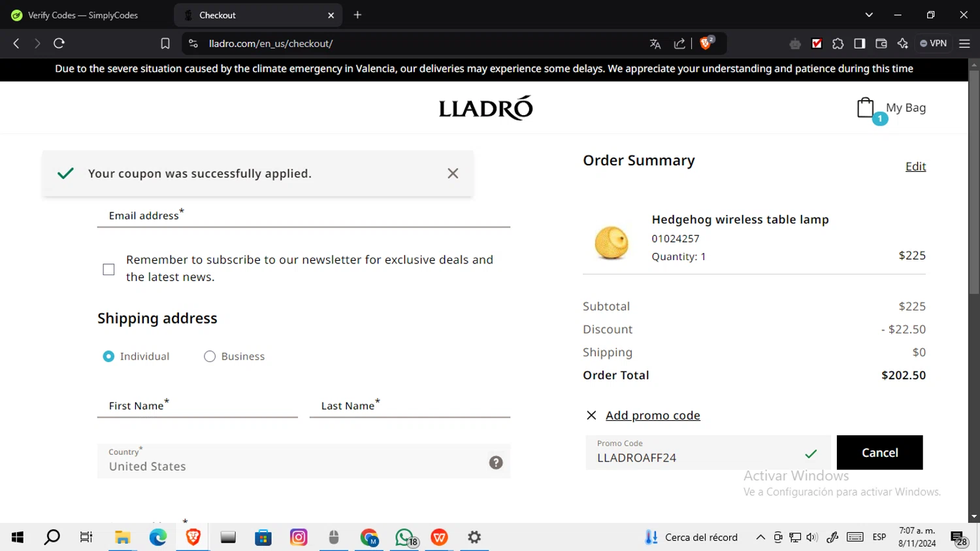This screenshot has width=980, height=551.
Task: Open Task View on the taskbar
Action: (86, 537)
